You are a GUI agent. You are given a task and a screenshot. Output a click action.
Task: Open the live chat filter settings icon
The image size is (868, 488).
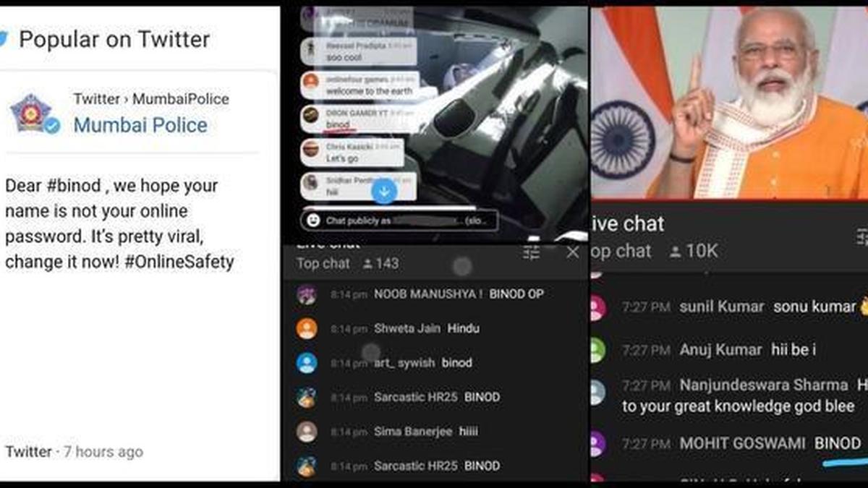tap(532, 252)
